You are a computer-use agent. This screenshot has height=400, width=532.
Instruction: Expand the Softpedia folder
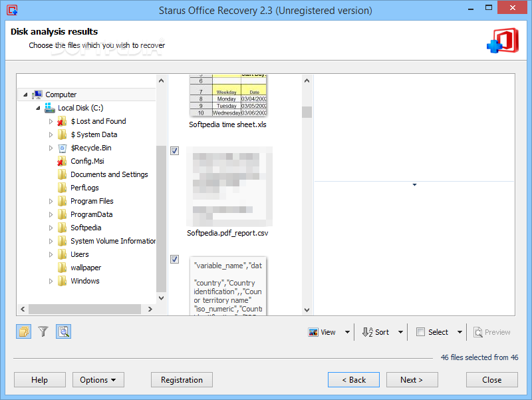[x=51, y=228]
